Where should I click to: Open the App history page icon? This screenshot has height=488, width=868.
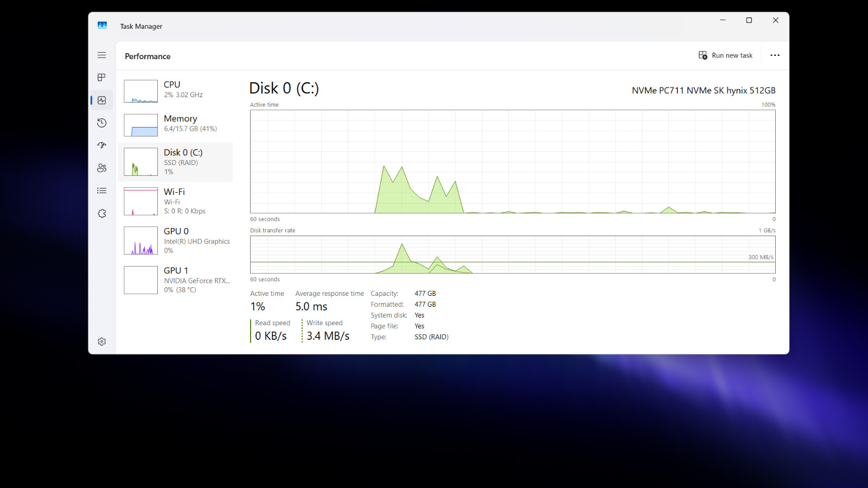101,123
